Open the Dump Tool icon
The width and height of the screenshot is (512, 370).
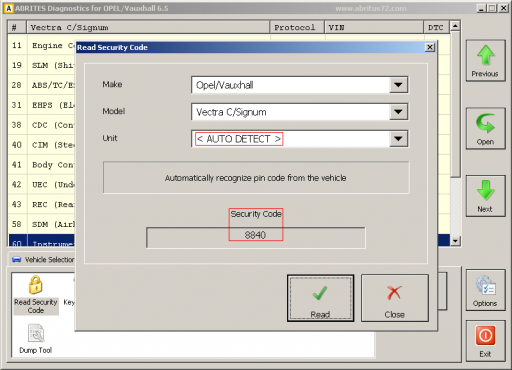click(x=36, y=333)
